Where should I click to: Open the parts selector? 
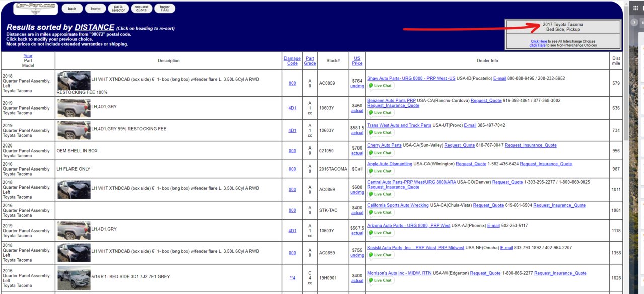tap(118, 9)
